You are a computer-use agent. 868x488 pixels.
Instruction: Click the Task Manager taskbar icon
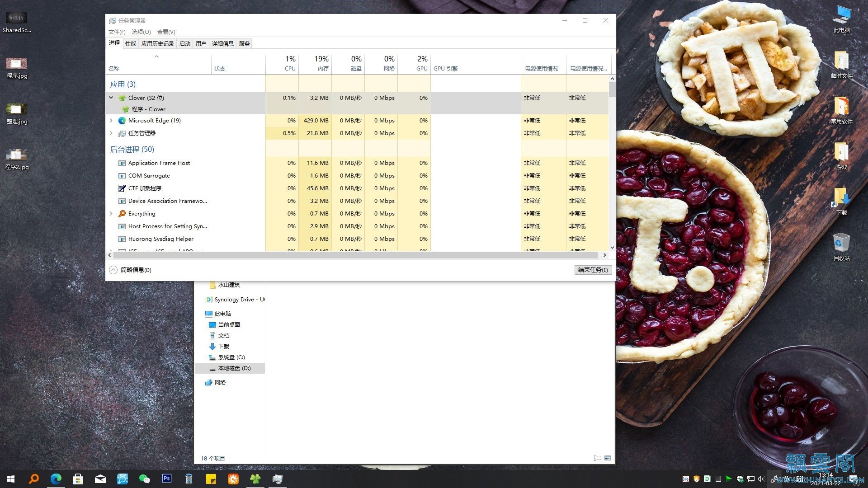coord(278,479)
